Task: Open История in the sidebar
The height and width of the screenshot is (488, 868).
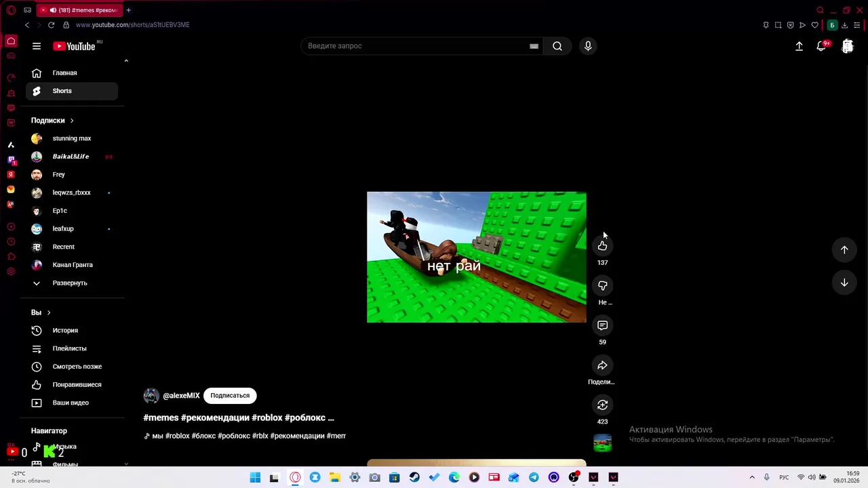Action: [x=72, y=330]
